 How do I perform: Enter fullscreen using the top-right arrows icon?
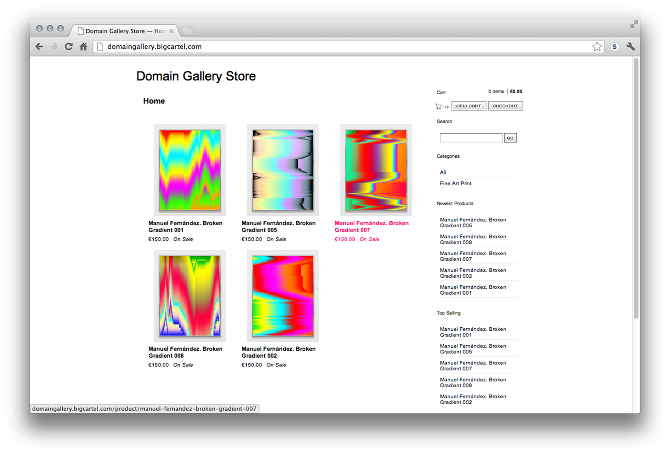click(x=634, y=24)
